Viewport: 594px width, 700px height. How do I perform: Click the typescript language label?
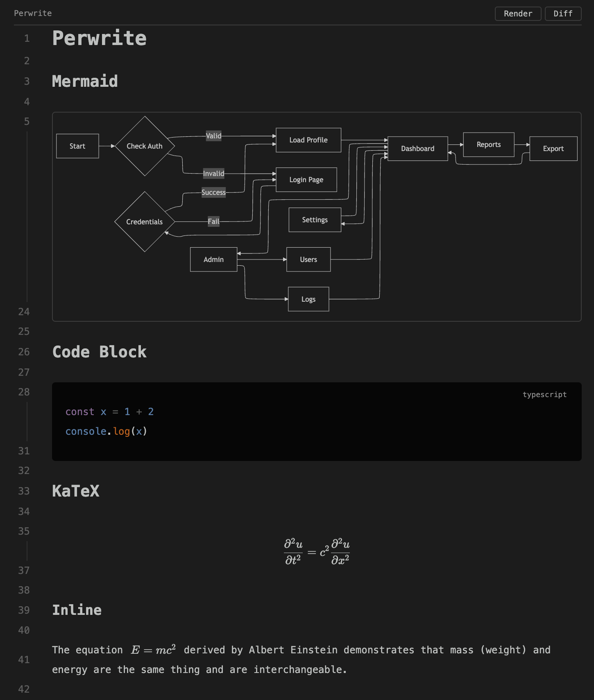[544, 395]
